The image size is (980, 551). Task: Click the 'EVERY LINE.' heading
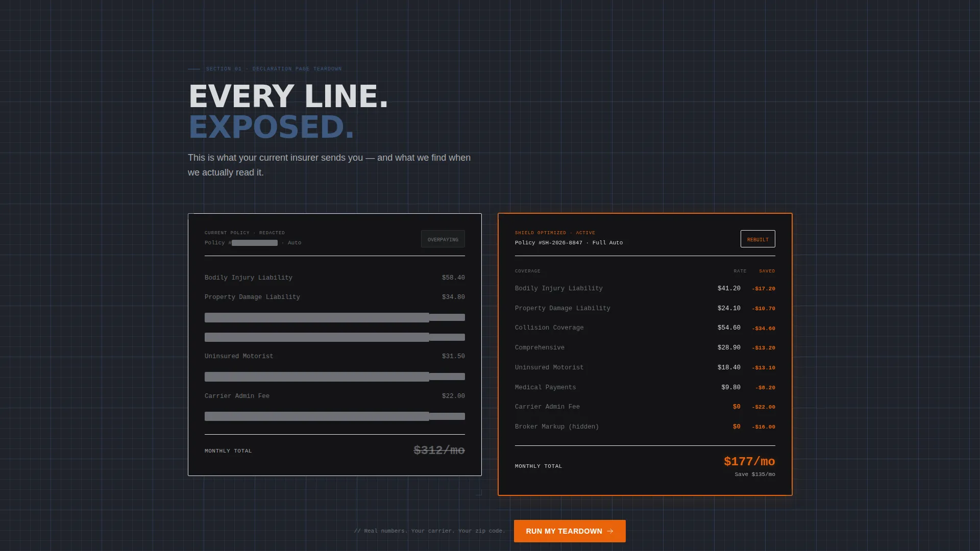tap(288, 96)
